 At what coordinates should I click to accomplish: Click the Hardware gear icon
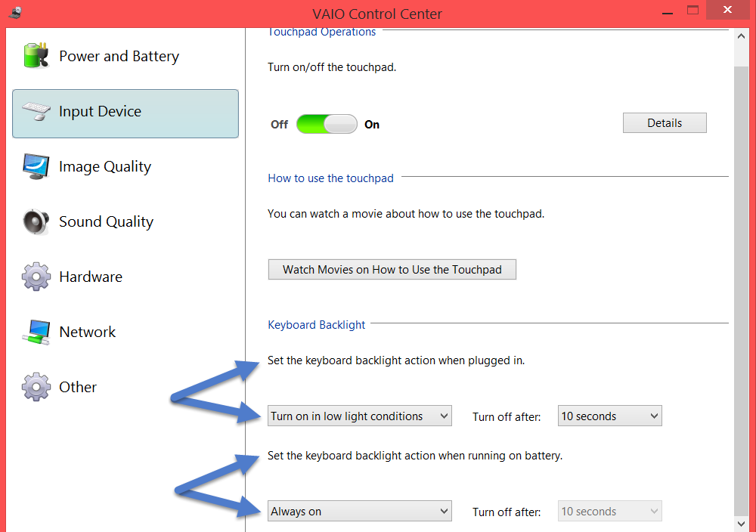(x=36, y=277)
